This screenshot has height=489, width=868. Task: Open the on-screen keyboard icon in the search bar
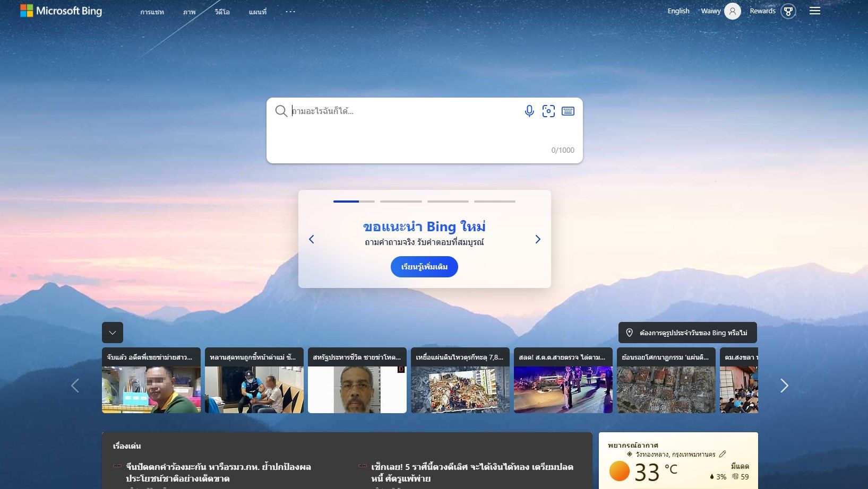coord(568,111)
